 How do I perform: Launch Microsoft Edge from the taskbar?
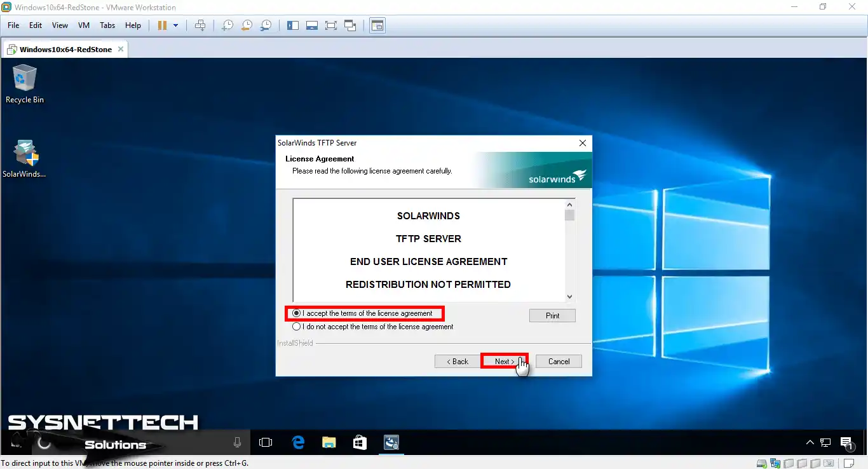coord(298,442)
